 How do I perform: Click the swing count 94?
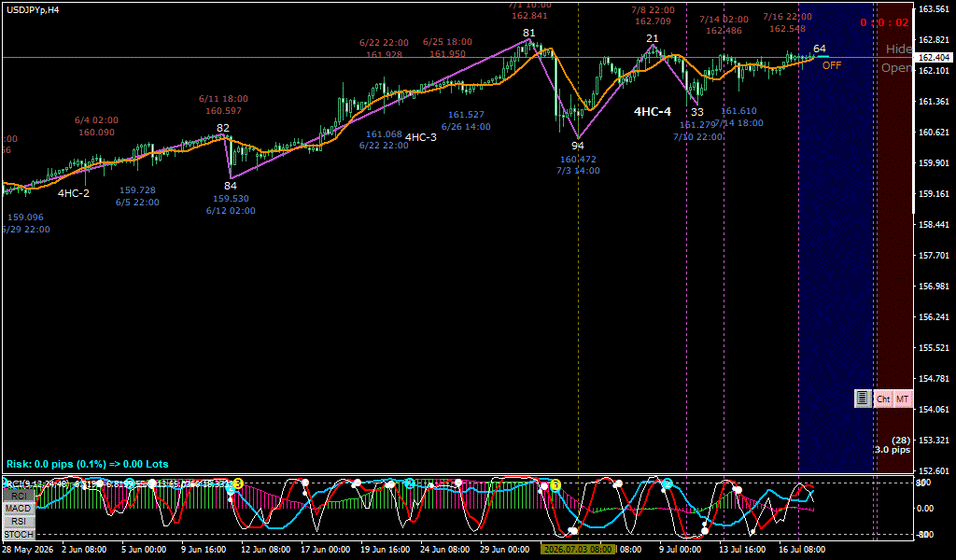577,146
